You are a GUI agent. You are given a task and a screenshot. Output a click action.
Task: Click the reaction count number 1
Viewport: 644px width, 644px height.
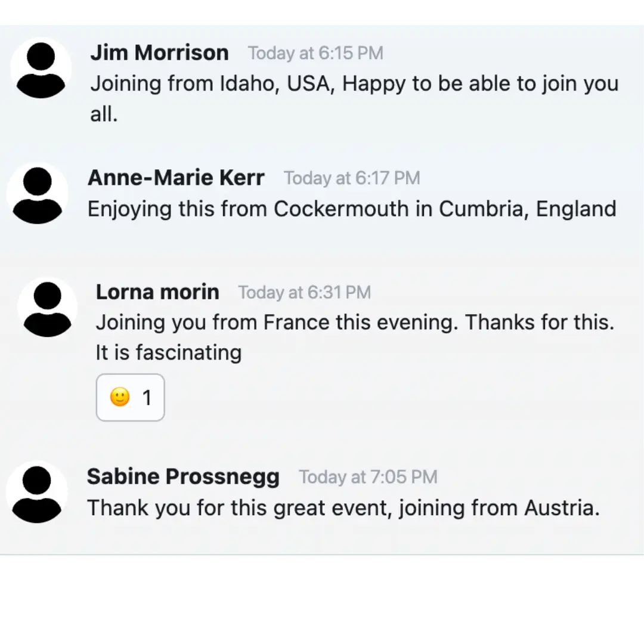click(147, 398)
